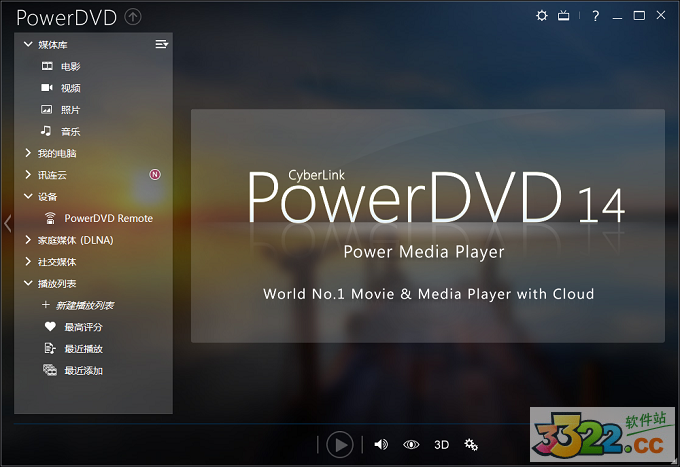Click the playback seek bar
The image size is (680, 467).
point(271,424)
